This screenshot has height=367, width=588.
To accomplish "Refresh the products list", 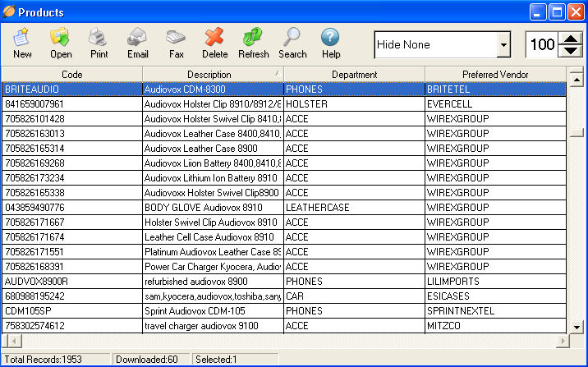I will pyautogui.click(x=254, y=44).
